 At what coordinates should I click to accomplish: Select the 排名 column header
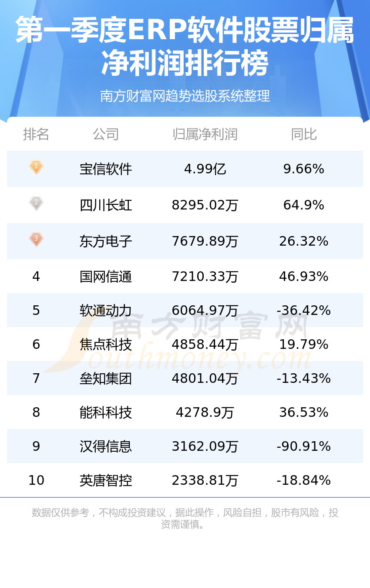pos(36,134)
